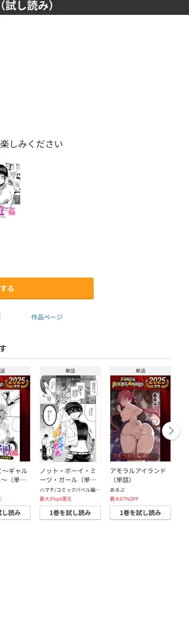This screenshot has width=189, height=644.
Task: Click the (試し読み) header bar title
Action: (27, 6)
